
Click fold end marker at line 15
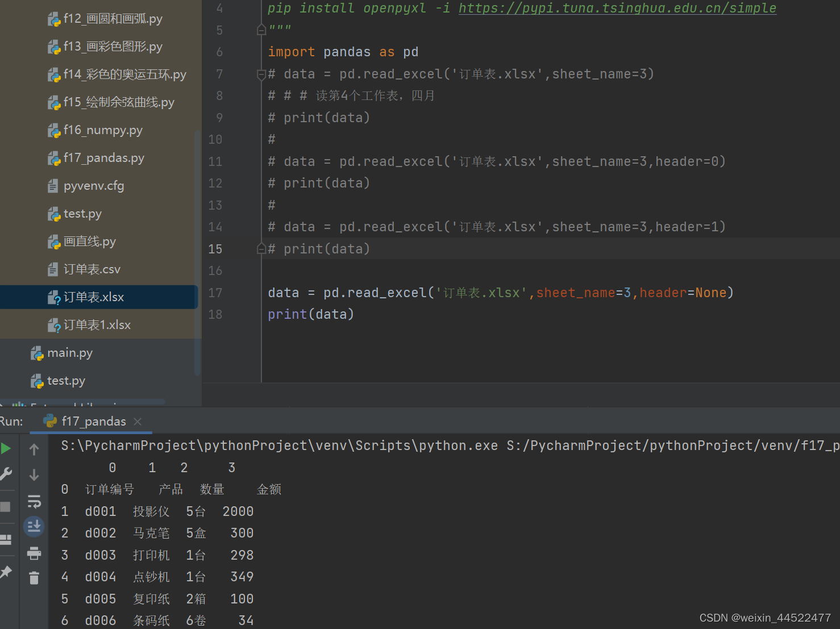click(x=261, y=249)
